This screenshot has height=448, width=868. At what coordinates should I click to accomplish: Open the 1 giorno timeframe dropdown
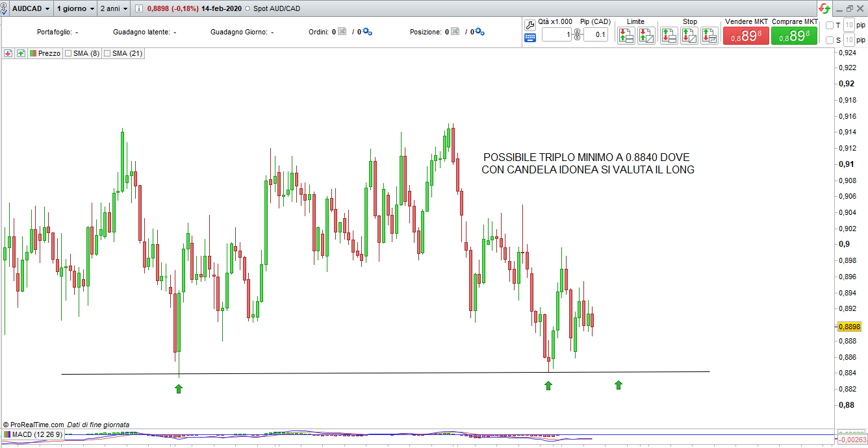tap(75, 8)
